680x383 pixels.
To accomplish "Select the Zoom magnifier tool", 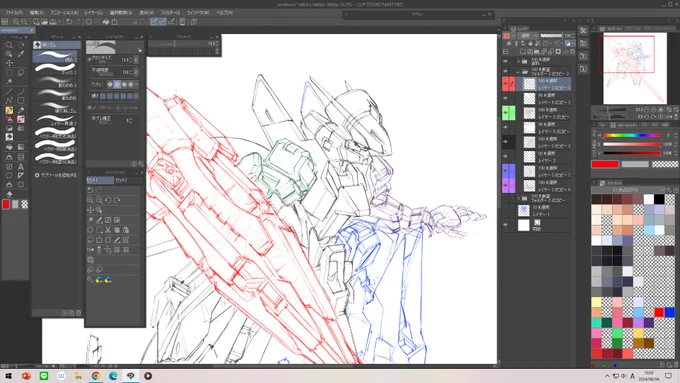I will tap(9, 45).
